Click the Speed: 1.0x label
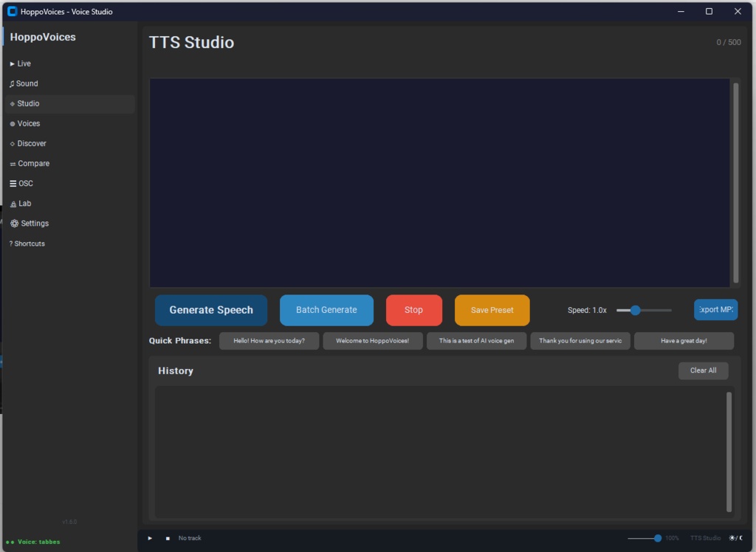The height and width of the screenshot is (552, 756). 587,310
